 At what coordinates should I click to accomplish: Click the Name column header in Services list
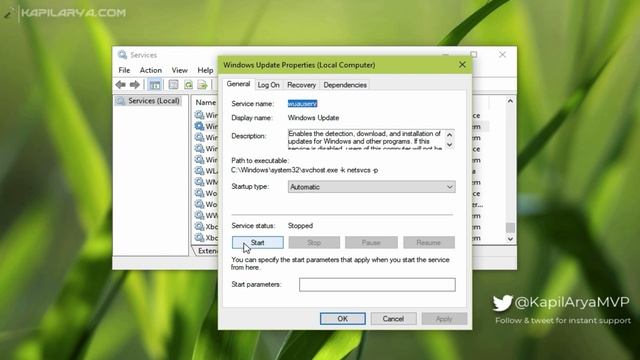tap(206, 102)
